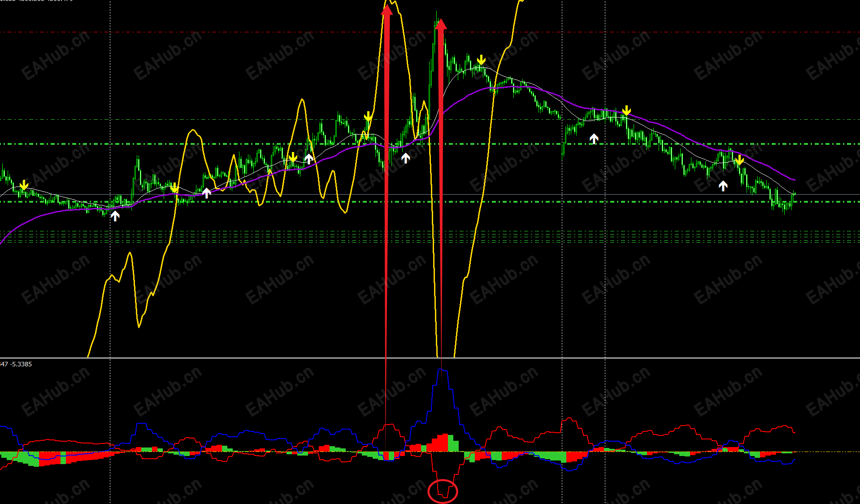Select the tallest red histogram bar in the indicator panel

(445, 443)
